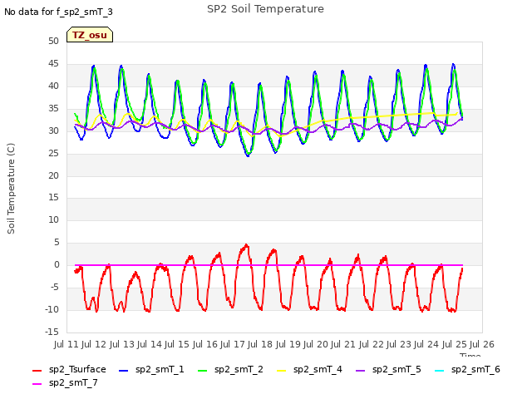Select the sp2_smT_6 legend entry
This screenshot has width=532, height=399.
(x=467, y=369)
